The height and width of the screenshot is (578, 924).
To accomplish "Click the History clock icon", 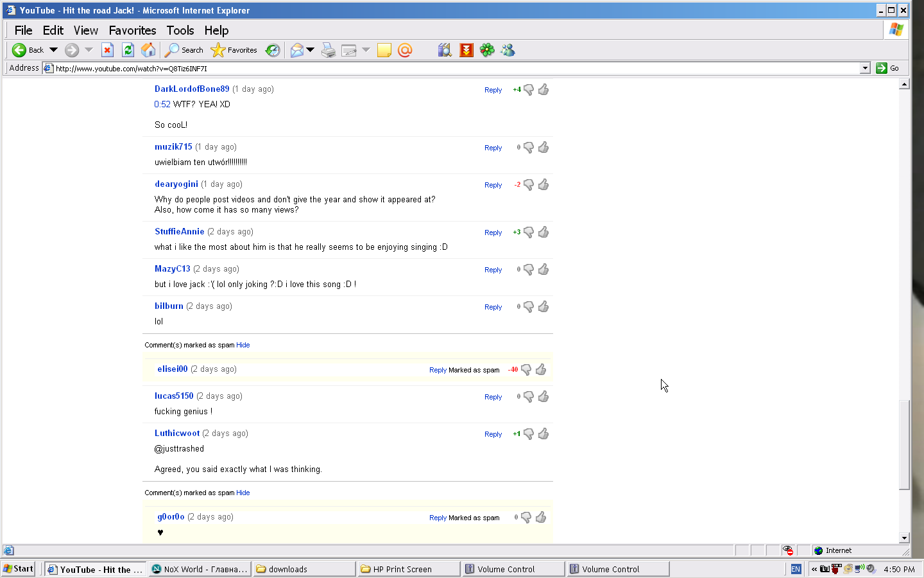I will (x=273, y=50).
